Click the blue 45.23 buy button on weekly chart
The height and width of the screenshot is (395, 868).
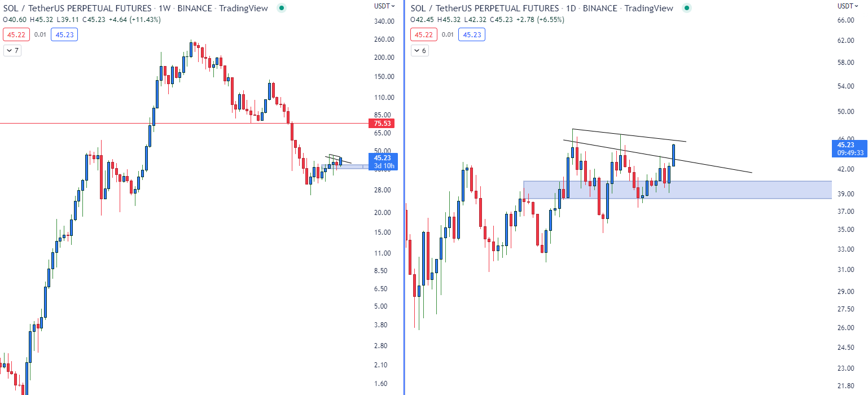coord(64,34)
